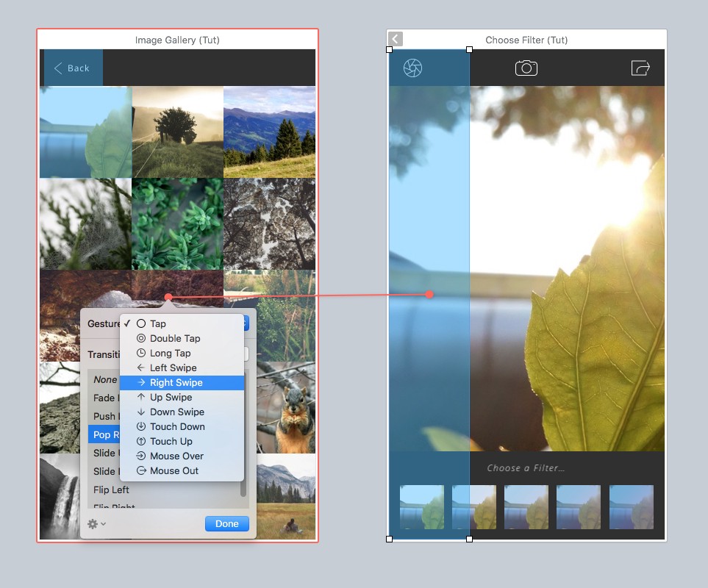The width and height of the screenshot is (708, 588).
Task: Open the gear settings menu in popover
Action: (x=96, y=524)
